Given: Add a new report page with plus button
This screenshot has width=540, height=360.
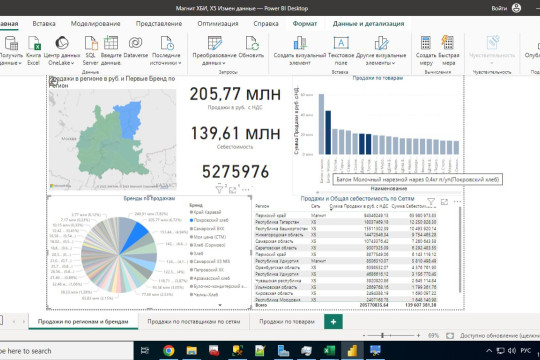Looking at the screenshot, I should click(333, 322).
